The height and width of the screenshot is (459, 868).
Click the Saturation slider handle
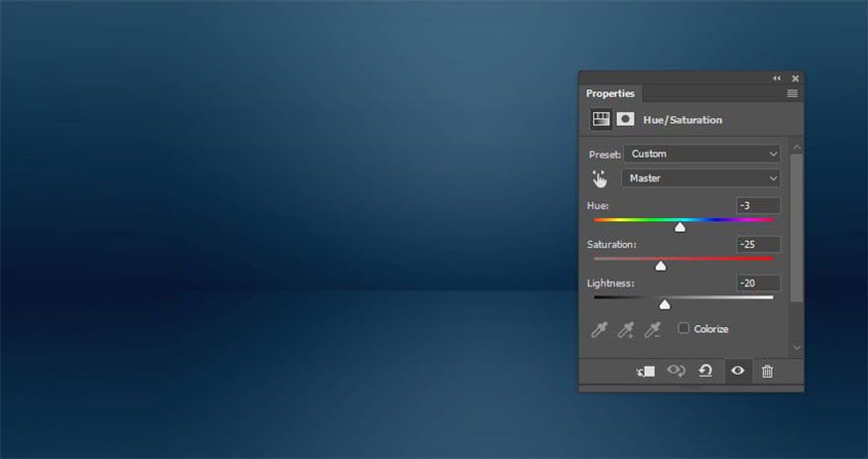(661, 266)
